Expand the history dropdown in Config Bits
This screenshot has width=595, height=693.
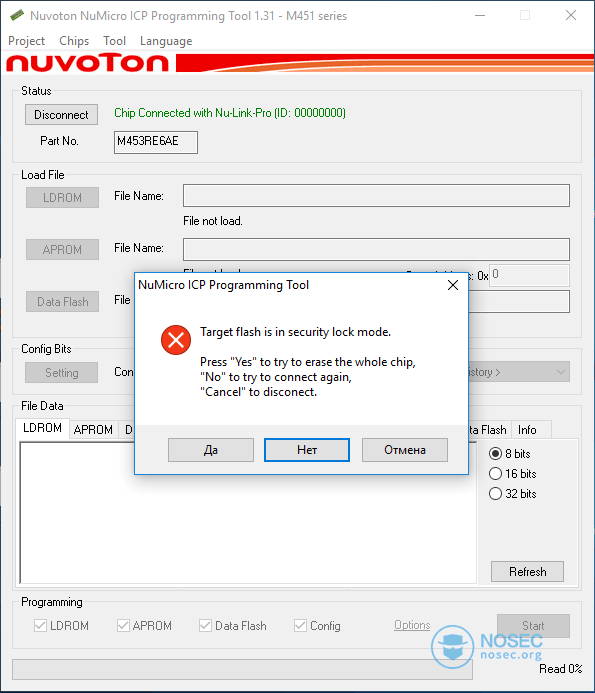[x=561, y=372]
